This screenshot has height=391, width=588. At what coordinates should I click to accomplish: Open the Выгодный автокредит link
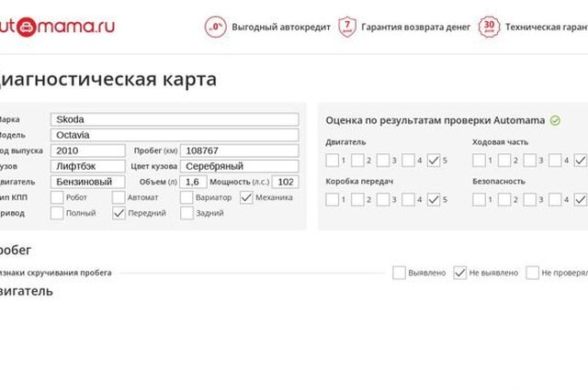tap(281, 28)
